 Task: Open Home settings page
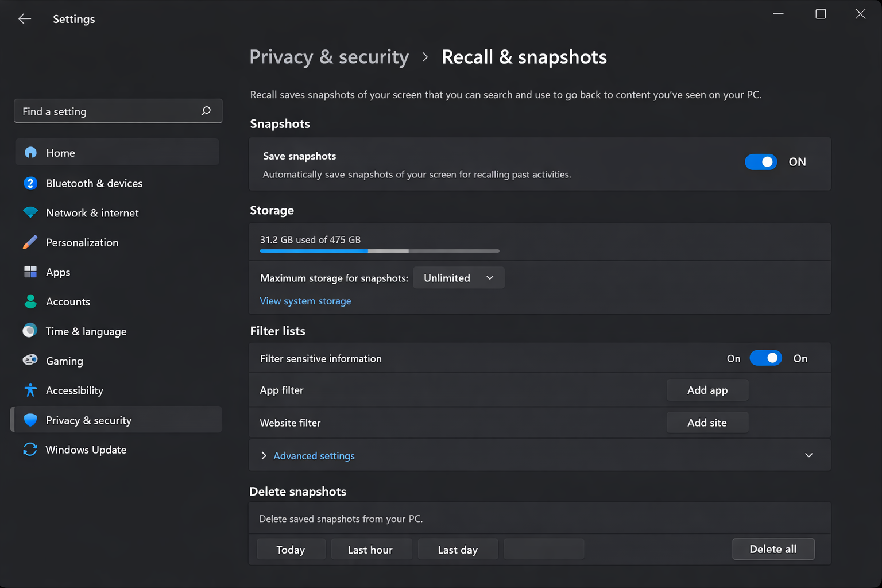[x=117, y=152]
